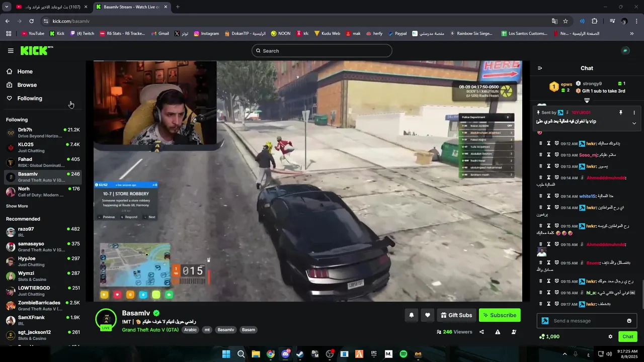Open the tab search dropdown arrow

[6, 7]
